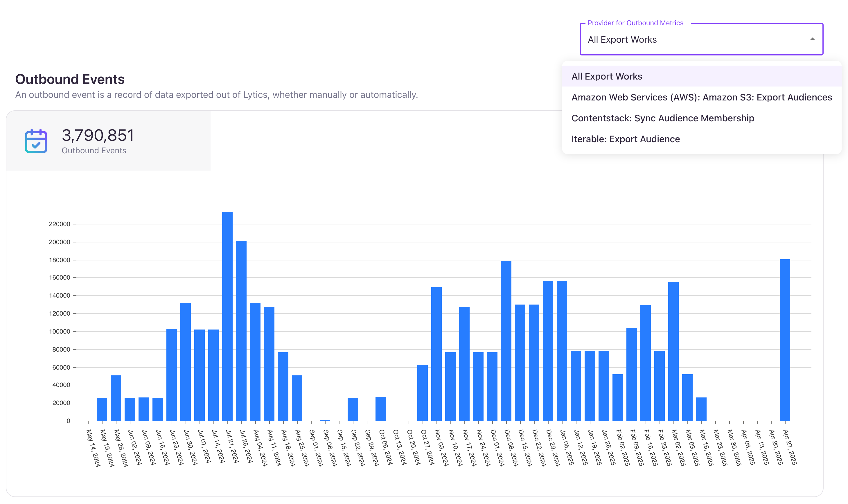
Task: Click the Outbound Events heading
Action: tap(70, 79)
